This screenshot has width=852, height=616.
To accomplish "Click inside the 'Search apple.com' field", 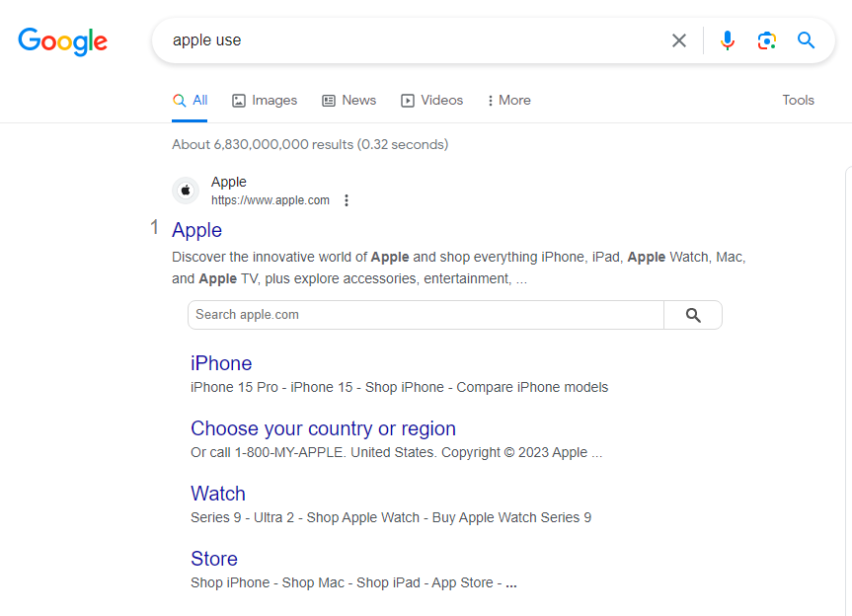I will tap(426, 315).
